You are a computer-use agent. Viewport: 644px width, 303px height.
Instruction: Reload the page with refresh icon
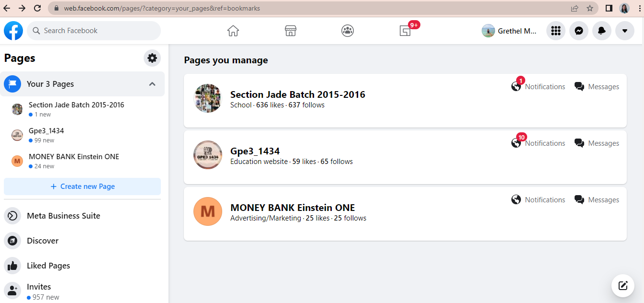pos(37,8)
